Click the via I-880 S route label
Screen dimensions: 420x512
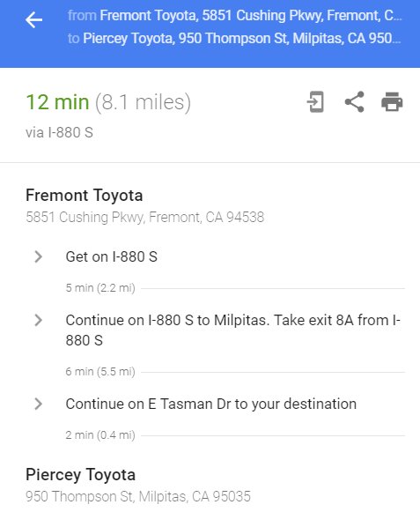click(59, 132)
